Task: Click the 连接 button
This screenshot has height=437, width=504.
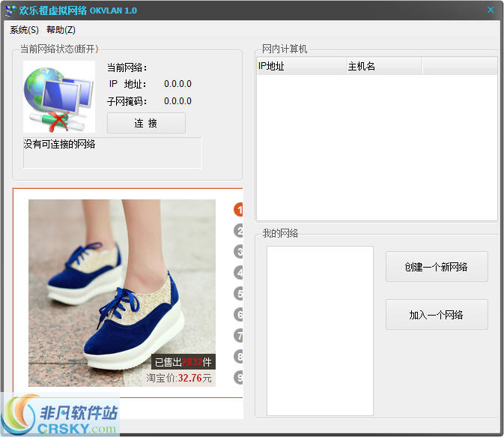Action: 146,123
